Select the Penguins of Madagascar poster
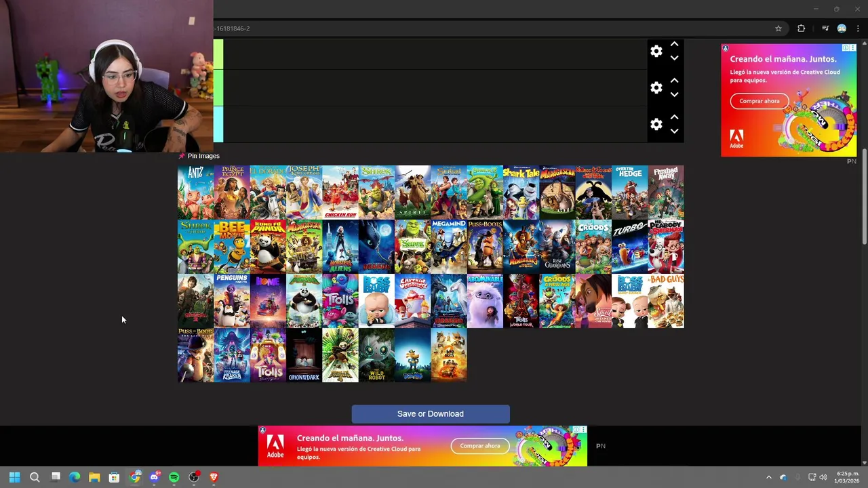The height and width of the screenshot is (488, 868). (232, 301)
